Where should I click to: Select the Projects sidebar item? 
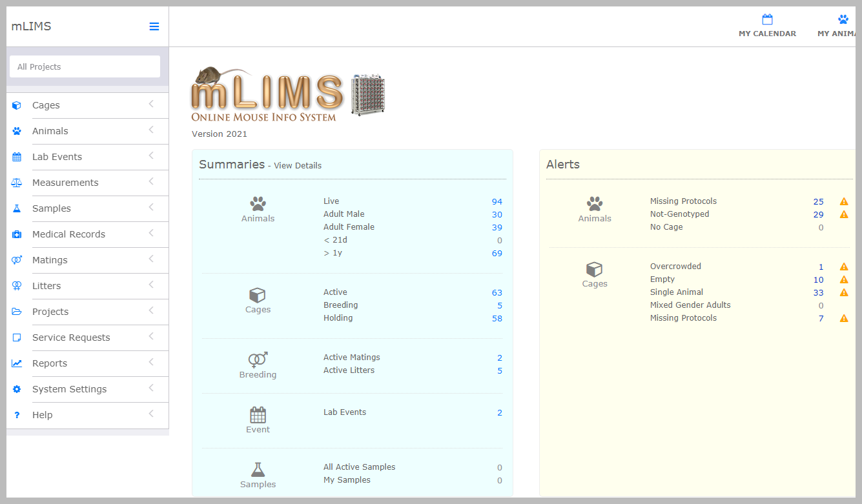pos(50,312)
